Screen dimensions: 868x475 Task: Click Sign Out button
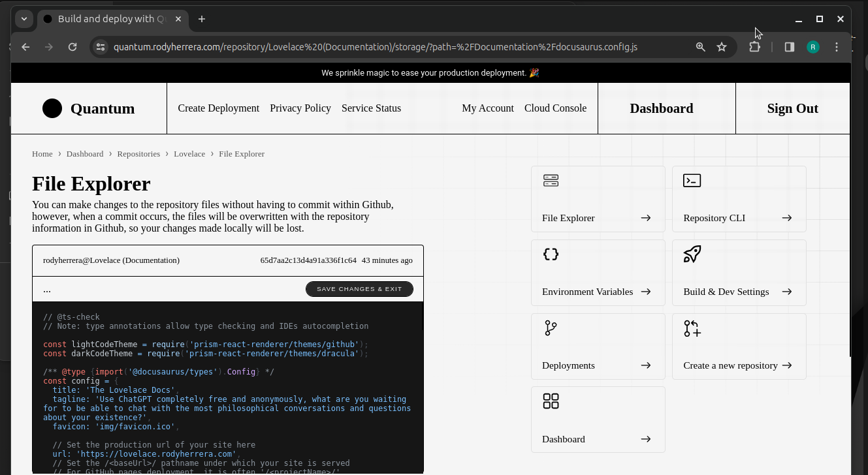[x=792, y=108]
